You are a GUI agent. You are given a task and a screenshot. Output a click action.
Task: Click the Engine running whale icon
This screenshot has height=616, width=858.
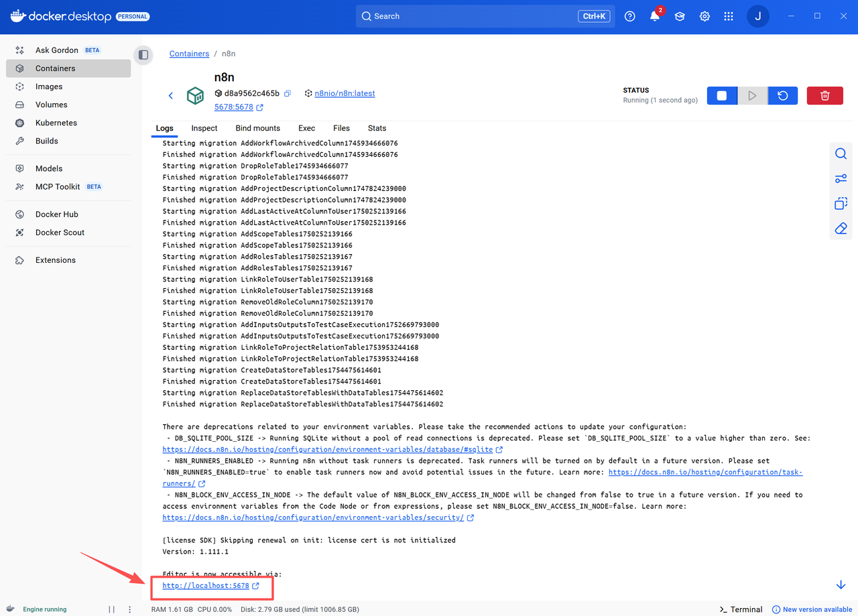coord(11,609)
